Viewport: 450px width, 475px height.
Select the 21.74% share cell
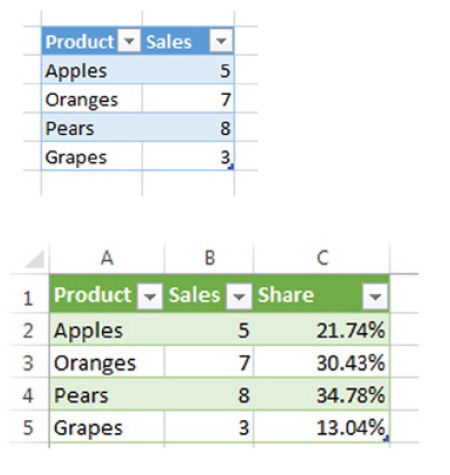[322, 330]
